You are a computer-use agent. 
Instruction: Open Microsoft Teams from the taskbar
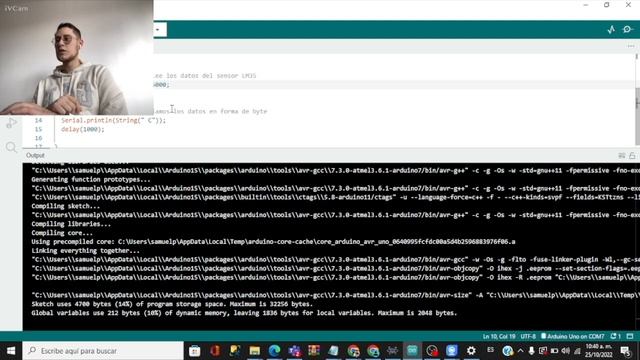coord(294,351)
